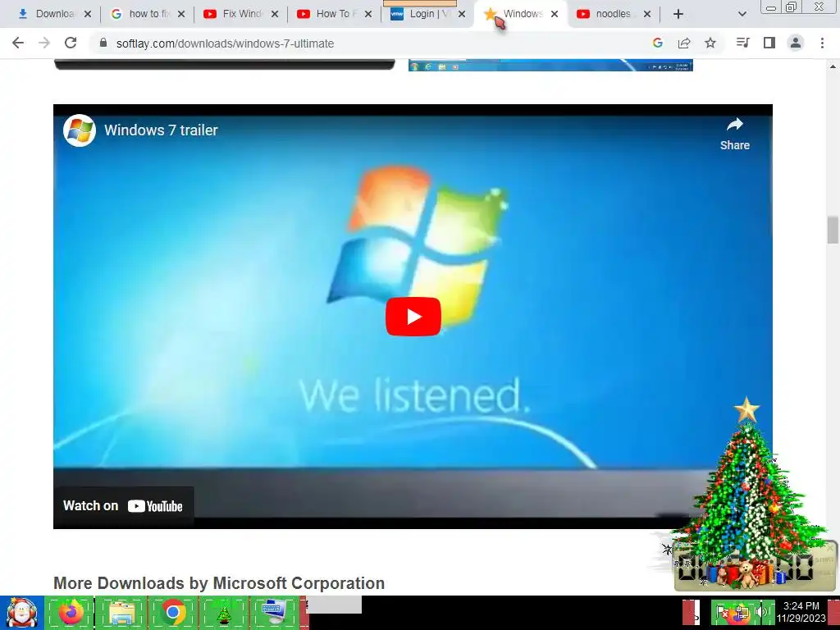840x630 pixels.
Task: Open Firefox from the taskbar
Action: (x=71, y=612)
